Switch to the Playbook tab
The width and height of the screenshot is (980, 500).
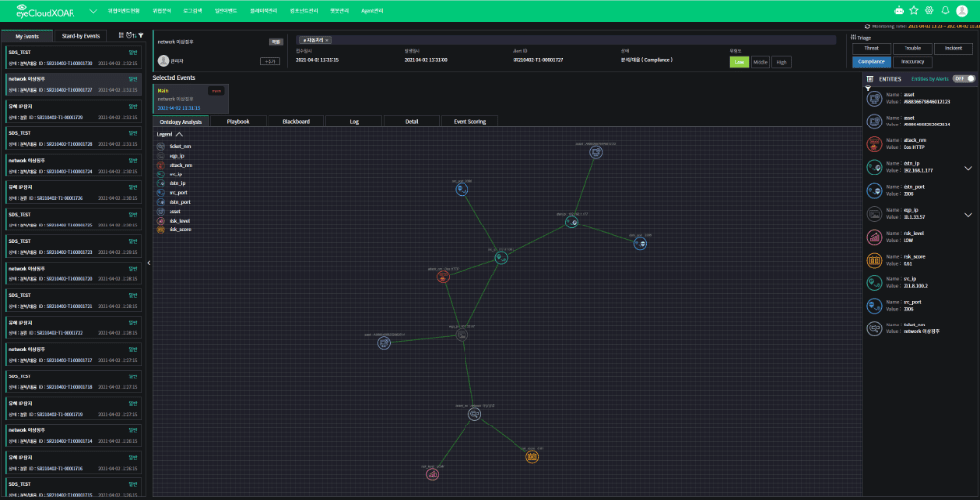coord(238,121)
